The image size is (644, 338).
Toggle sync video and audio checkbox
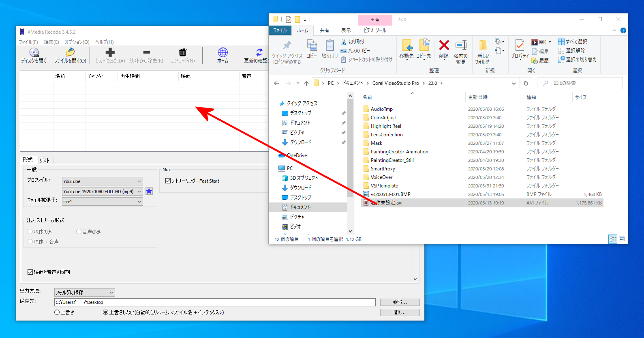30,272
